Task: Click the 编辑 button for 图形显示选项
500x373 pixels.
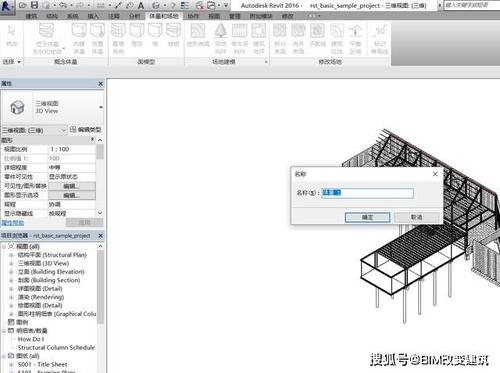Action: tap(72, 195)
